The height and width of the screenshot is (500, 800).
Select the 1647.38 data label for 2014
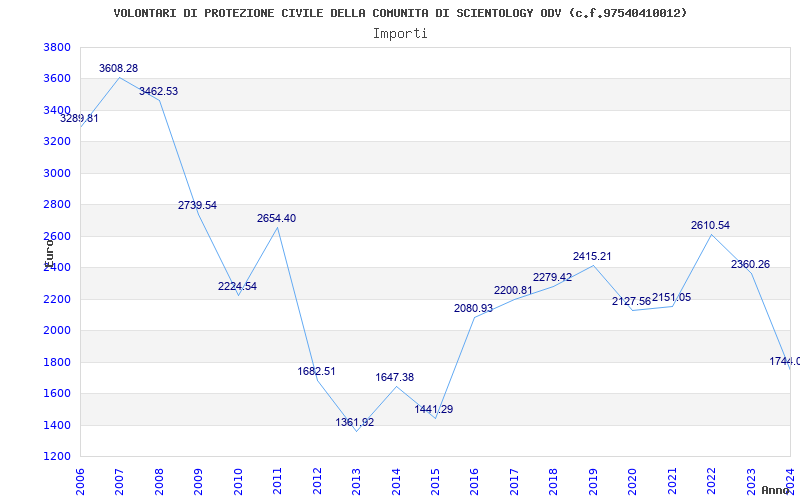tap(394, 378)
